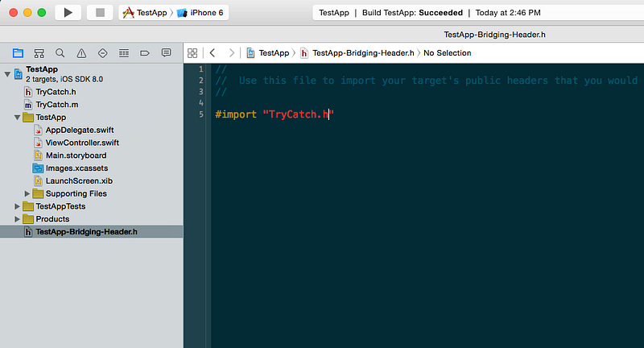The image size is (644, 348).
Task: Open the Breakpoint navigator
Action: [145, 53]
